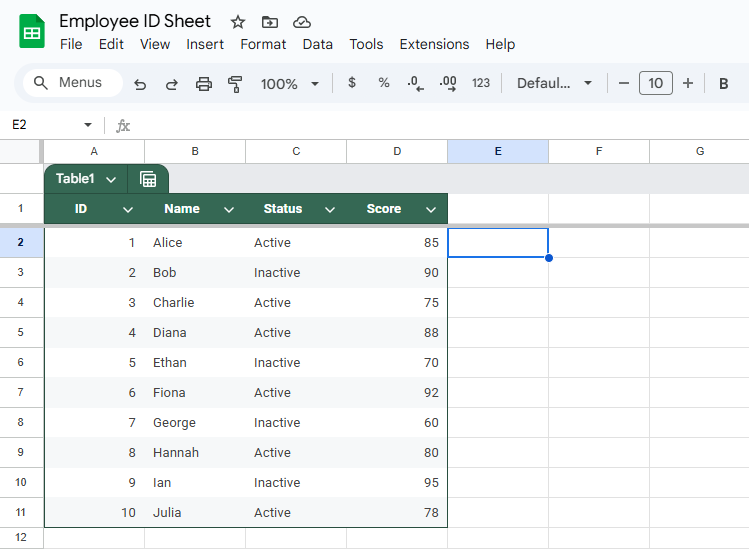Open the font family dropdown

pos(554,83)
